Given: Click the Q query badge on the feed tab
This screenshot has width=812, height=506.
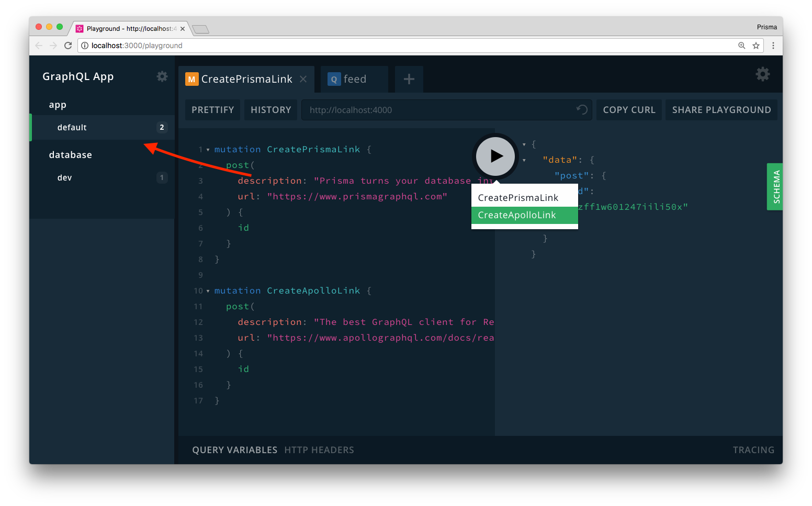Looking at the screenshot, I should click(334, 78).
